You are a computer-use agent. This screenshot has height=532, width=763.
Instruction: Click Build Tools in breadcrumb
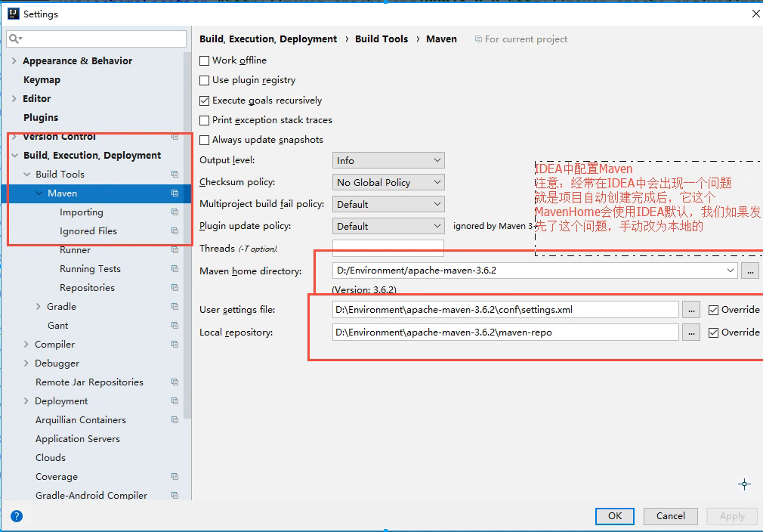pos(381,39)
